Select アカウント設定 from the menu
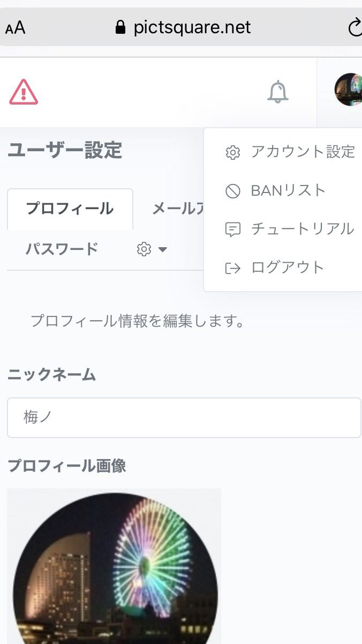 coord(303,152)
